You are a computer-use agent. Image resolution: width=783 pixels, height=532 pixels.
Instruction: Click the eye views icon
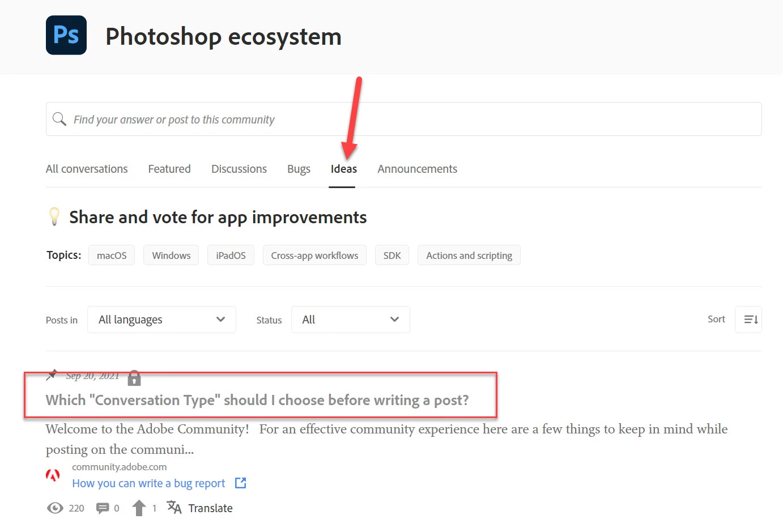55,508
